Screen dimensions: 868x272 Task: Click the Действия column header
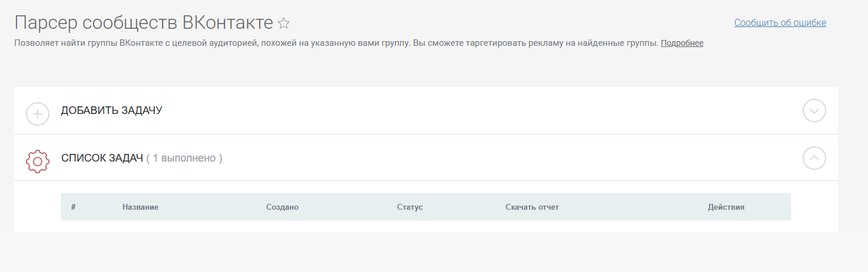(726, 207)
